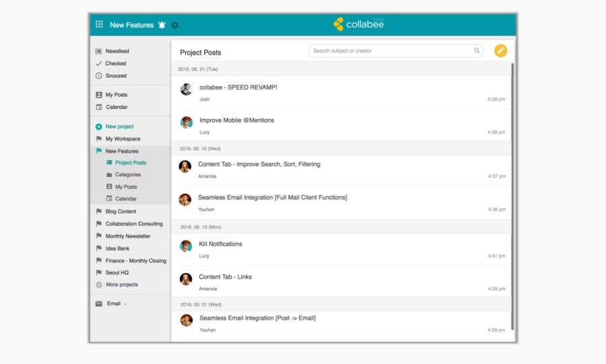Image resolution: width=606 pixels, height=364 pixels.
Task: Click New Features title in header
Action: pyautogui.click(x=132, y=25)
